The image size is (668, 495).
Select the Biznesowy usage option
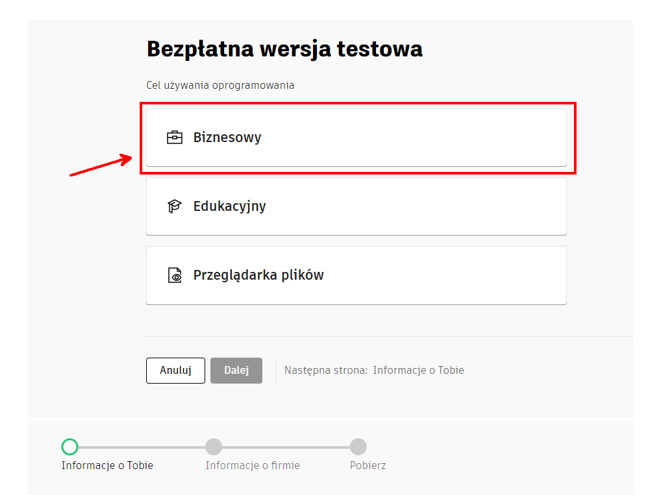[356, 138]
